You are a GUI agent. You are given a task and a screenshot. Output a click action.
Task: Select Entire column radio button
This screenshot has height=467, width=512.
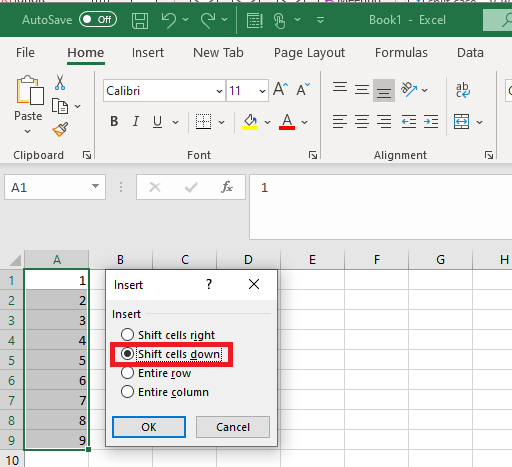coord(165,392)
